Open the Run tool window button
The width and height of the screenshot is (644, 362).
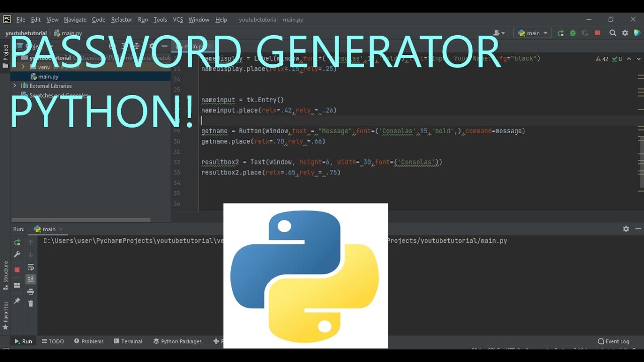click(x=23, y=341)
